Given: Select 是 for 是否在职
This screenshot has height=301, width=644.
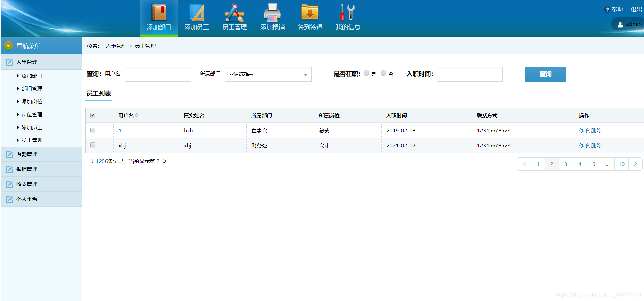Looking at the screenshot, I should click(366, 73).
